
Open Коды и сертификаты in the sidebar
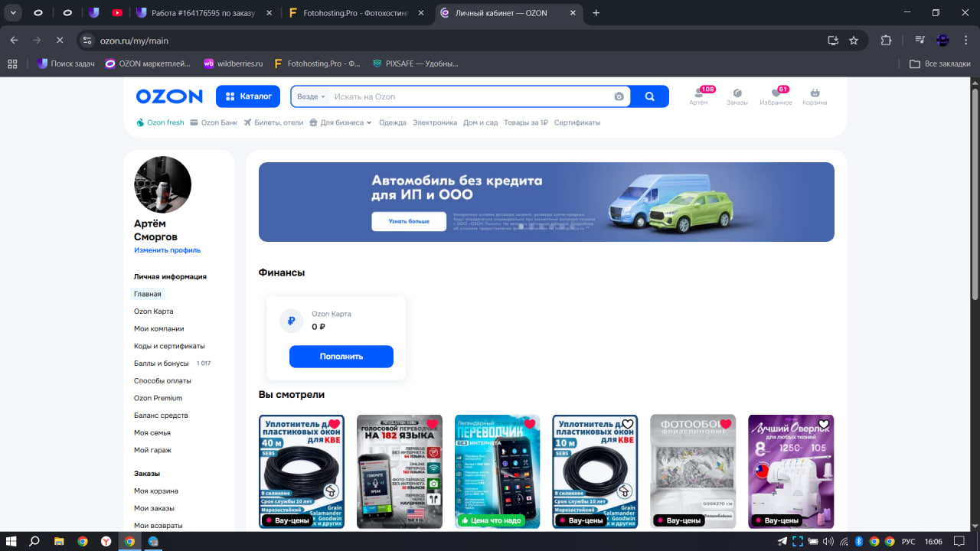pyautogui.click(x=169, y=346)
